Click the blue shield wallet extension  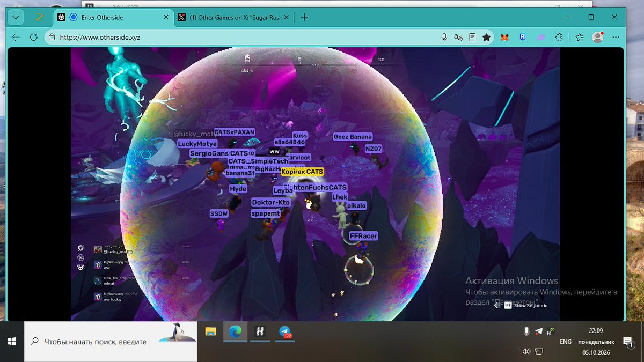tap(522, 37)
